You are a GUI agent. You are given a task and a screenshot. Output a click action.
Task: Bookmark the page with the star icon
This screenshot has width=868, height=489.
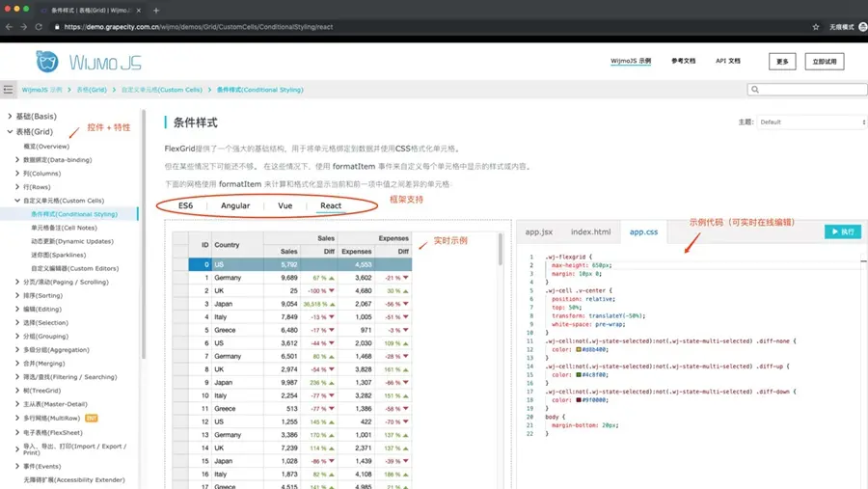pos(815,27)
